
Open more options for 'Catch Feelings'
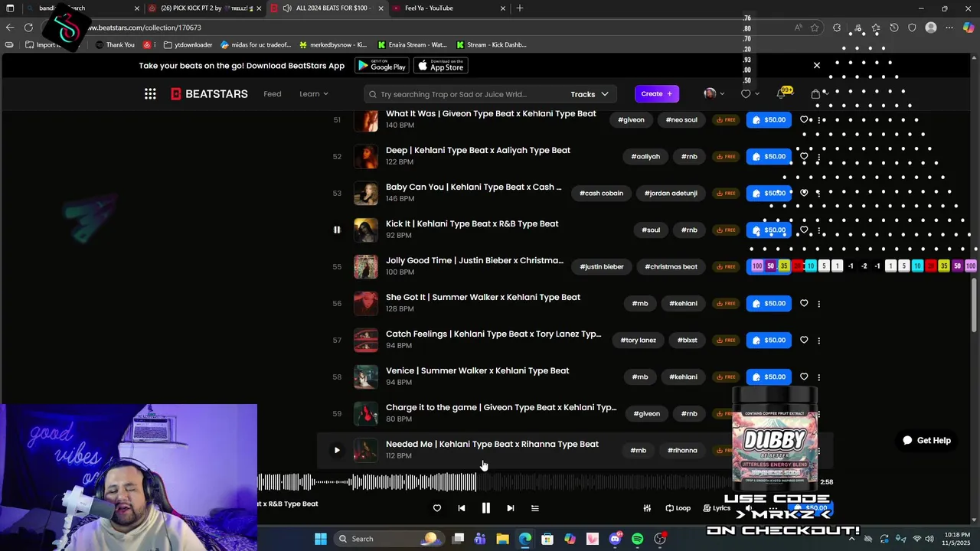coord(818,341)
